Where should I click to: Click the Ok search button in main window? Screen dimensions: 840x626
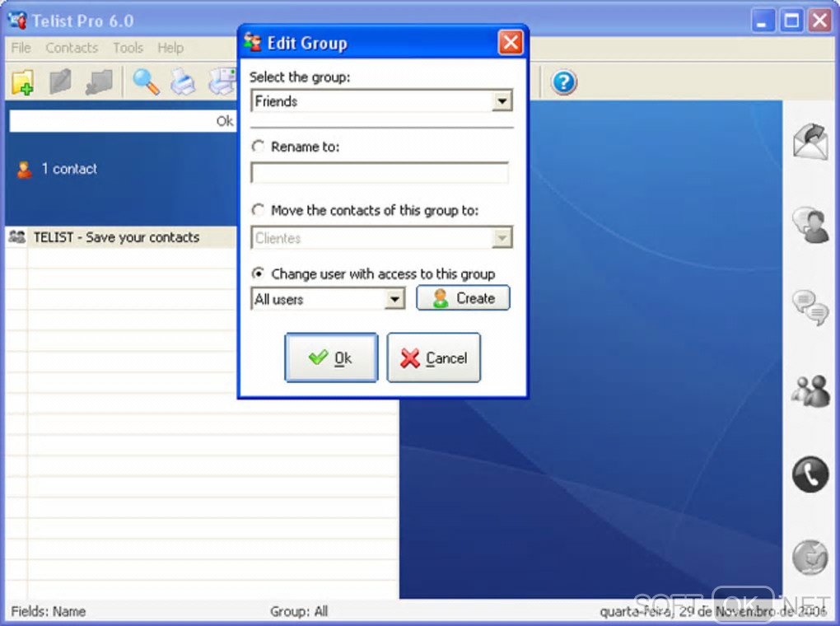(x=225, y=121)
